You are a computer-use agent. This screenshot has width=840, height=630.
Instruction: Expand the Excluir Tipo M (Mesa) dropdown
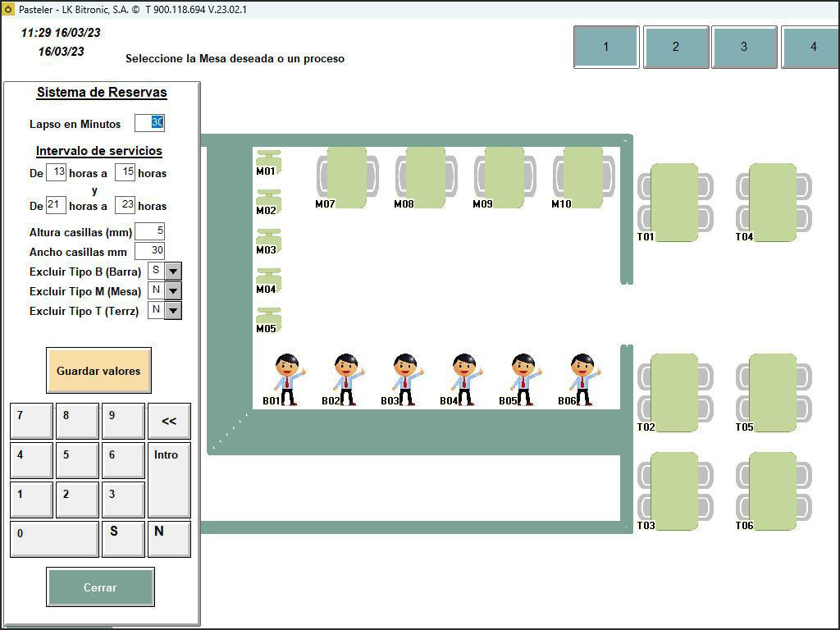point(173,291)
